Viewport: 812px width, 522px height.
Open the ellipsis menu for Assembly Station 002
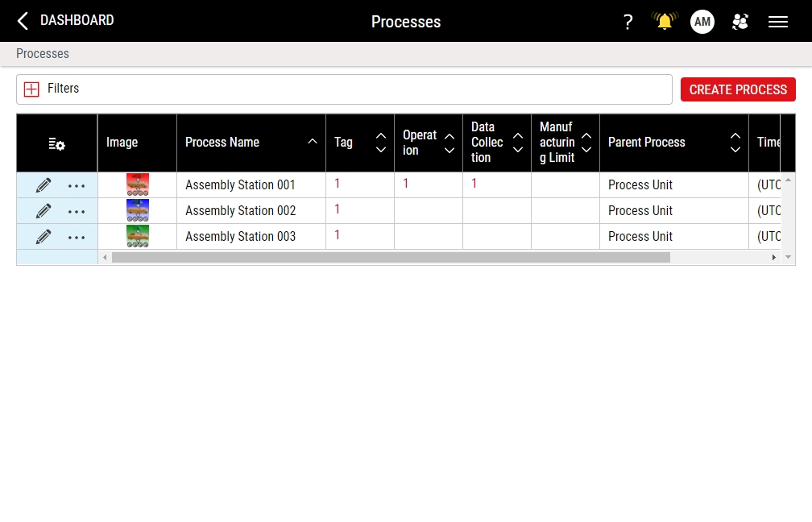click(x=77, y=211)
